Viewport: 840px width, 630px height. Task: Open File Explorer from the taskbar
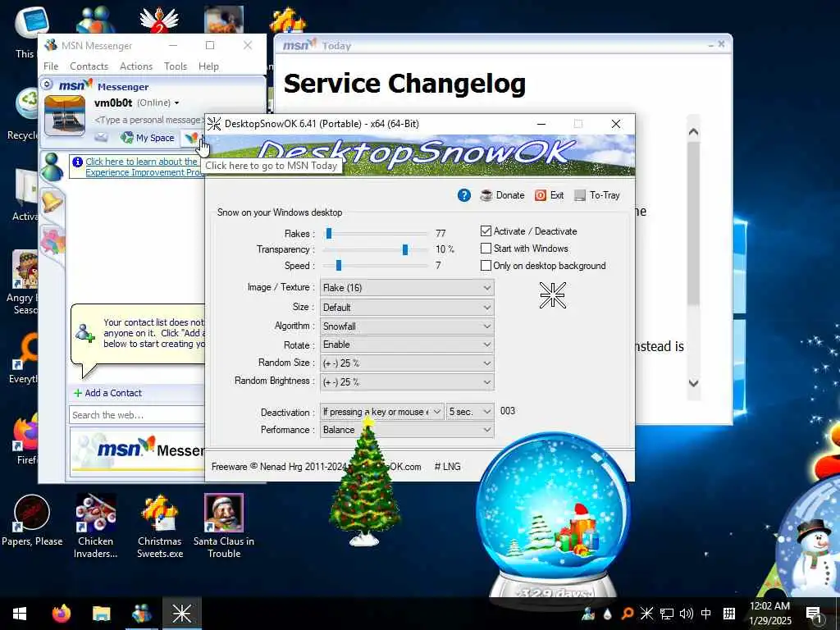[101, 614]
